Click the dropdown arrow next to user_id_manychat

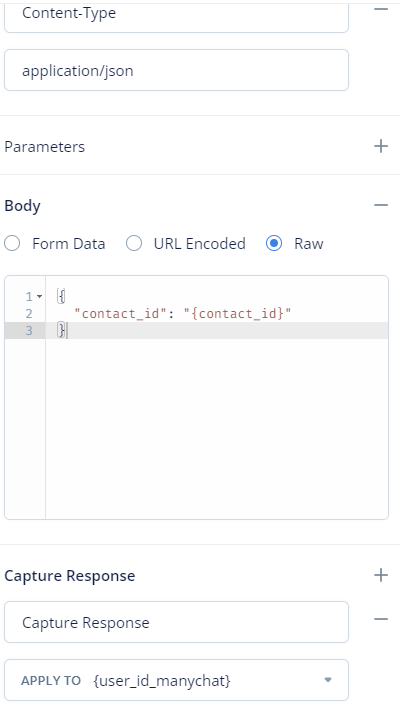pyautogui.click(x=328, y=680)
